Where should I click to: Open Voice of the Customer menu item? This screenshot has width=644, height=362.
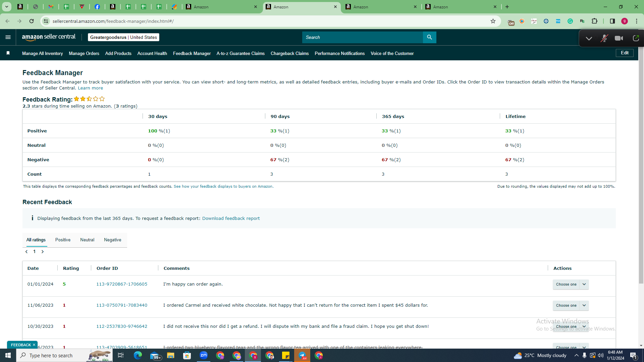coord(392,53)
